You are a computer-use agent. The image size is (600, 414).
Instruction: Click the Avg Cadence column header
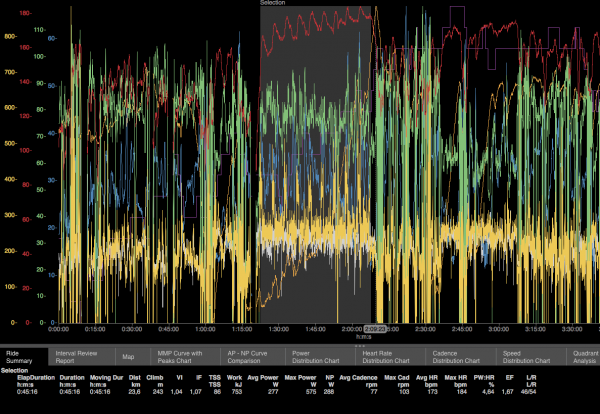pyautogui.click(x=357, y=380)
